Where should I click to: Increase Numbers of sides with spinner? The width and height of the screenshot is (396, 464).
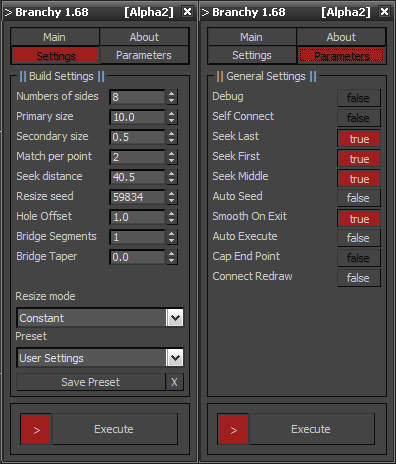(x=172, y=94)
